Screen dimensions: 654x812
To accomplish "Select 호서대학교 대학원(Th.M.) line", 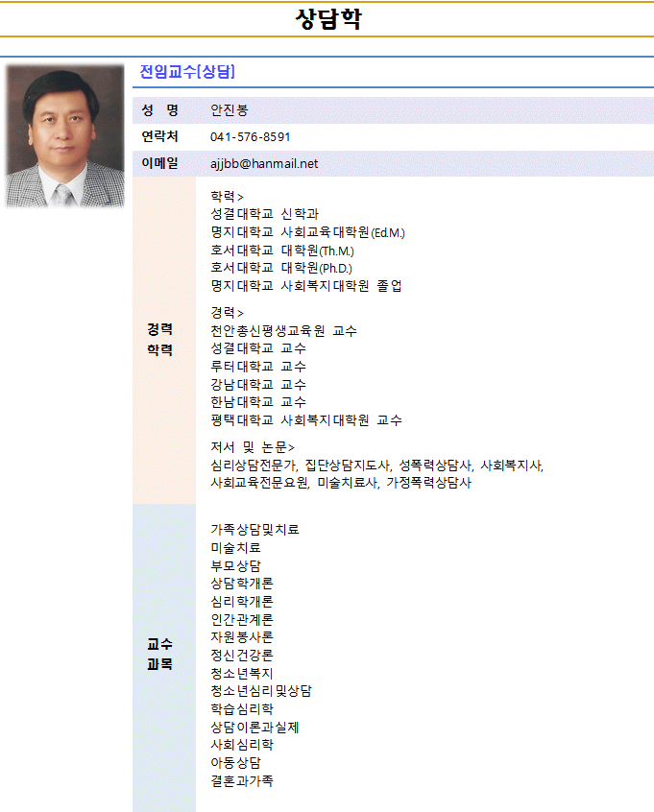I will (282, 251).
